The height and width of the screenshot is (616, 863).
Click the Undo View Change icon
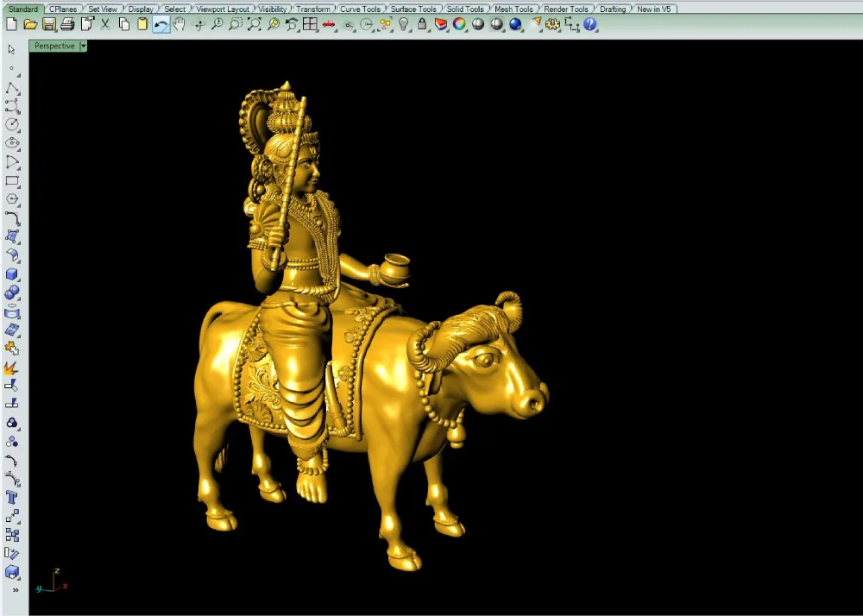coord(292,24)
